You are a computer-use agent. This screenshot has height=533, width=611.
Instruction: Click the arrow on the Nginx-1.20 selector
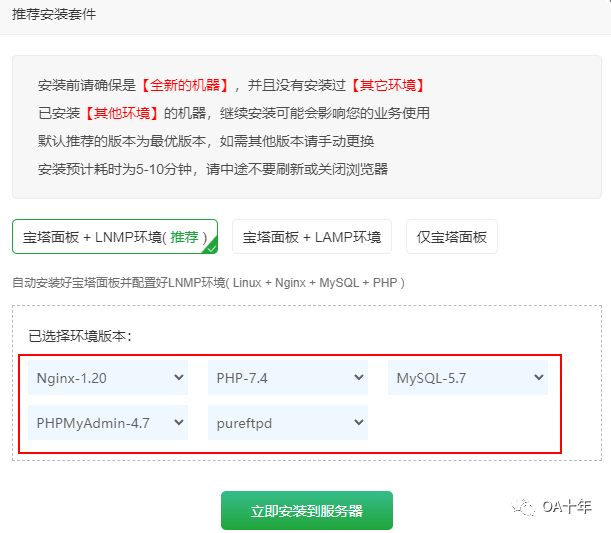tap(179, 378)
